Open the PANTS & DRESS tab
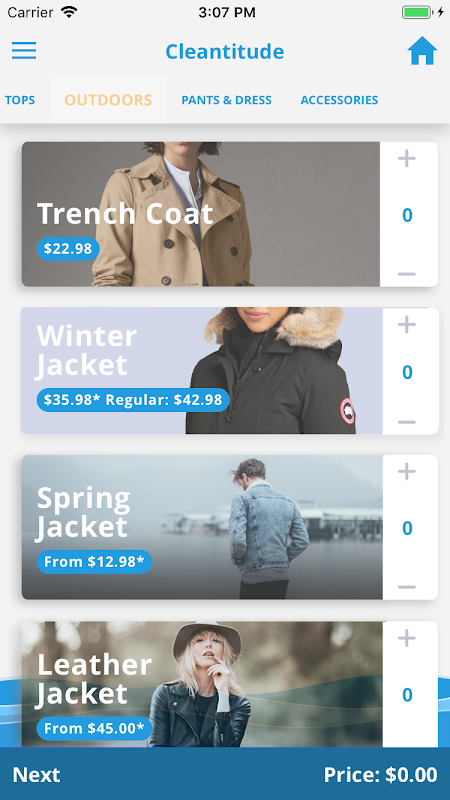 pos(227,100)
